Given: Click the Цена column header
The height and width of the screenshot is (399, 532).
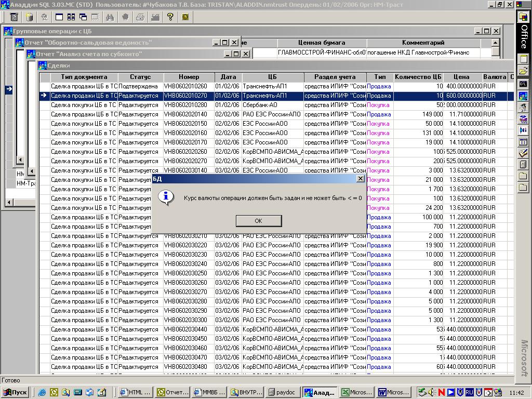Looking at the screenshot, I should 461,77.
